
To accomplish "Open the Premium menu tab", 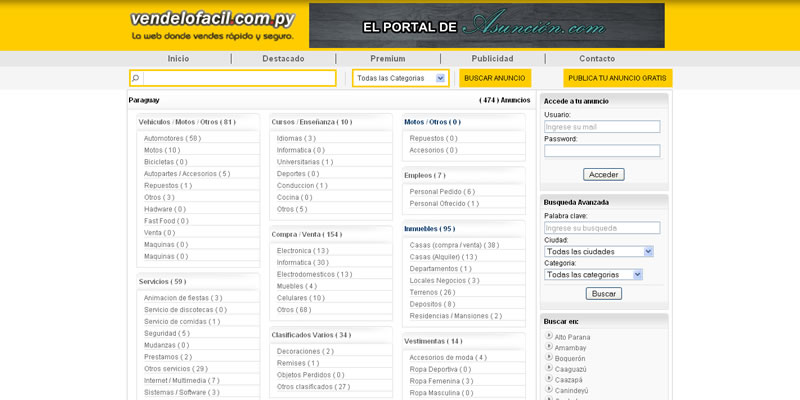I will pyautogui.click(x=388, y=59).
